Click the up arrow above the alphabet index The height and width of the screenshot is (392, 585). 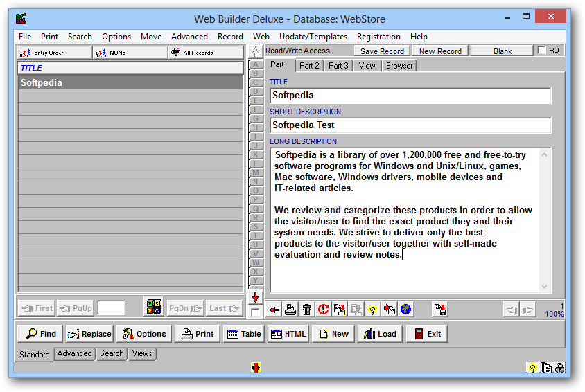(256, 52)
